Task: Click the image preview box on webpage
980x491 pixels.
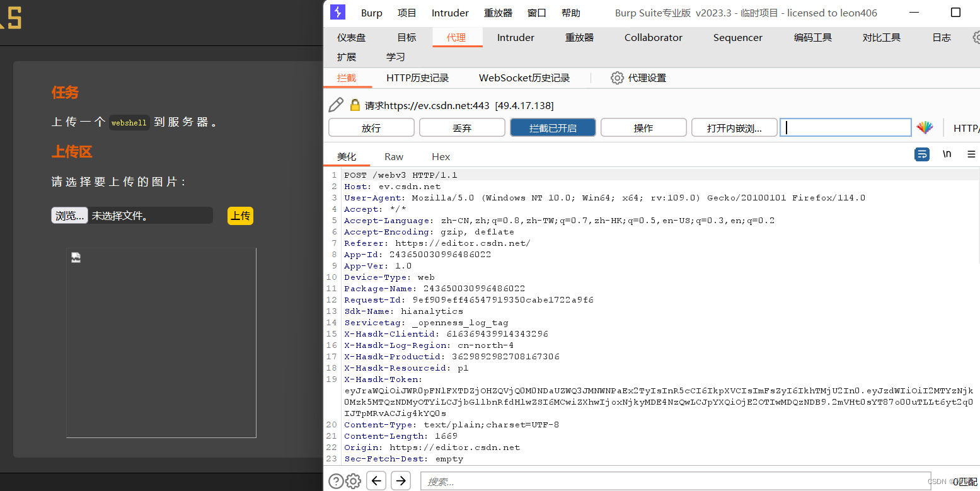Action: click(x=161, y=342)
